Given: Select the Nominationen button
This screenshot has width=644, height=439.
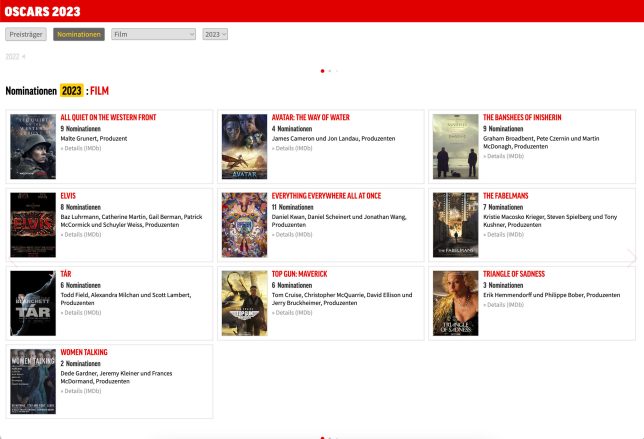Looking at the screenshot, I should [x=79, y=34].
